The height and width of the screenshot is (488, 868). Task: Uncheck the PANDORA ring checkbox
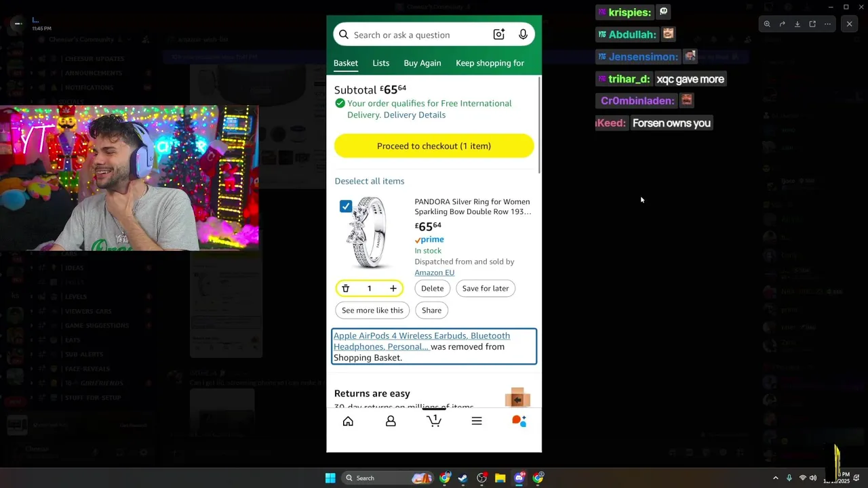click(x=346, y=206)
